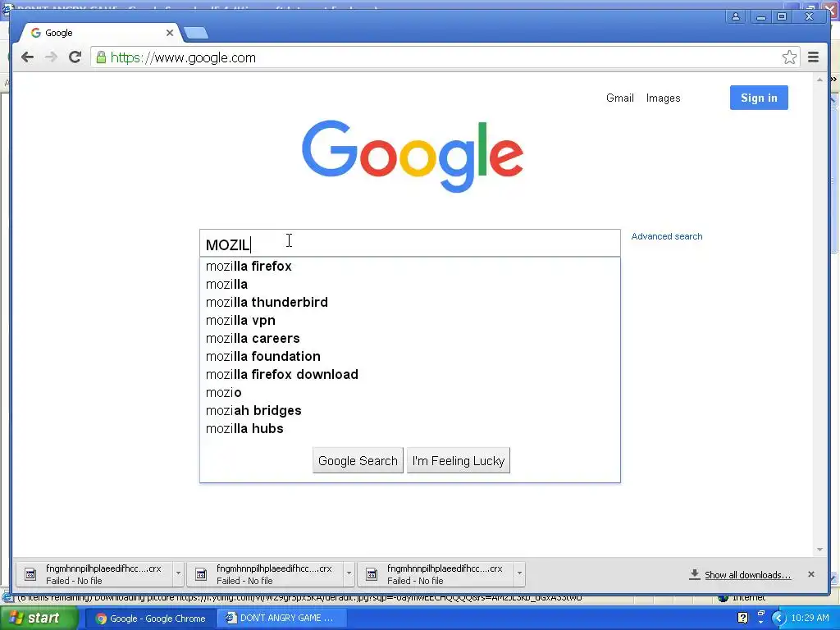
Task: Reload the Google page
Action: point(75,57)
